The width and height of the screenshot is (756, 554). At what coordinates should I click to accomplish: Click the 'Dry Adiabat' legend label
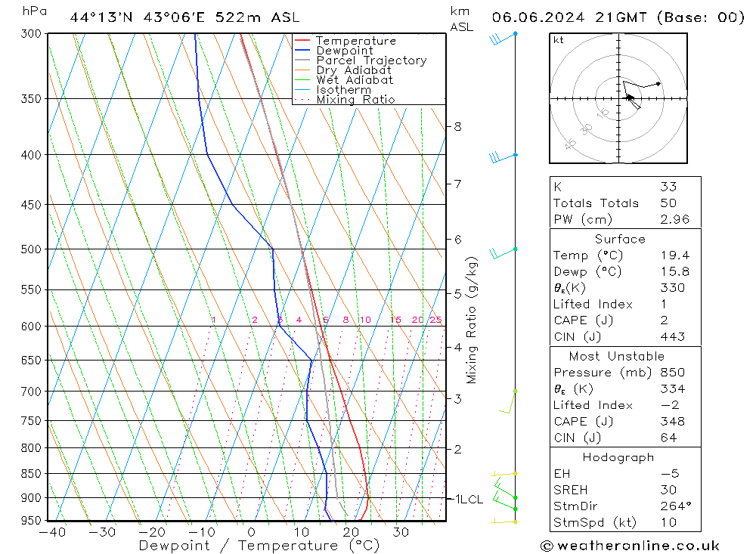pos(353,70)
